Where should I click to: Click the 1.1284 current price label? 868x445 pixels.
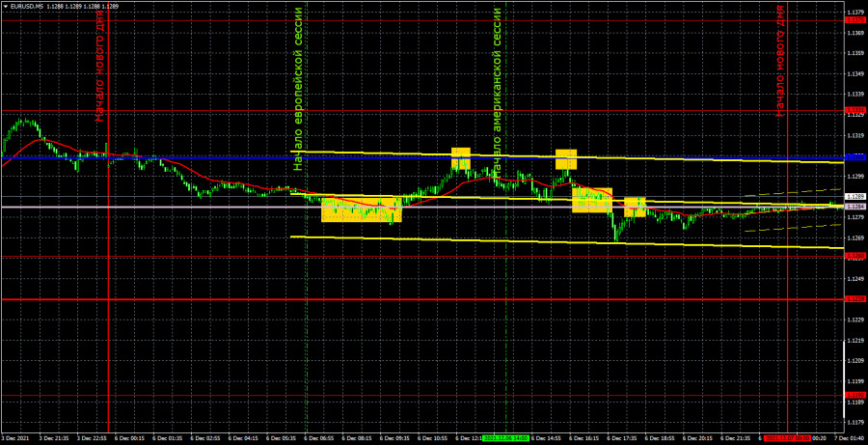click(854, 207)
